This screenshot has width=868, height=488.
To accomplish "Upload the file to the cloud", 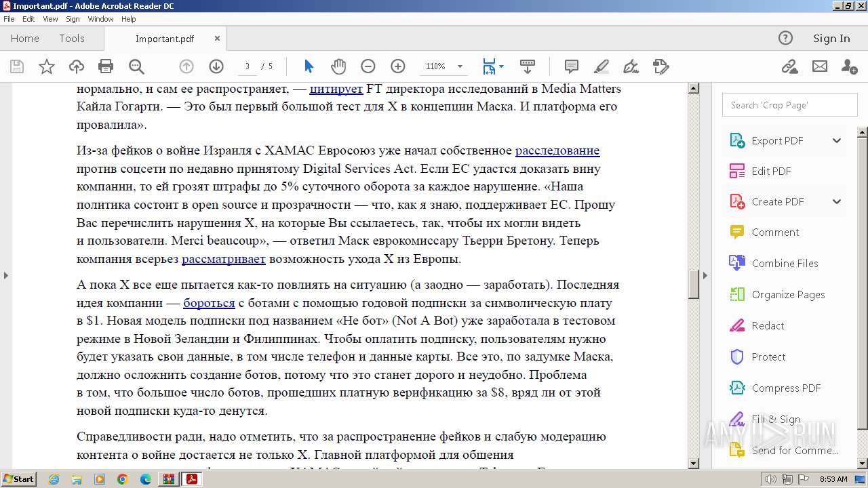I will pyautogui.click(x=77, y=66).
